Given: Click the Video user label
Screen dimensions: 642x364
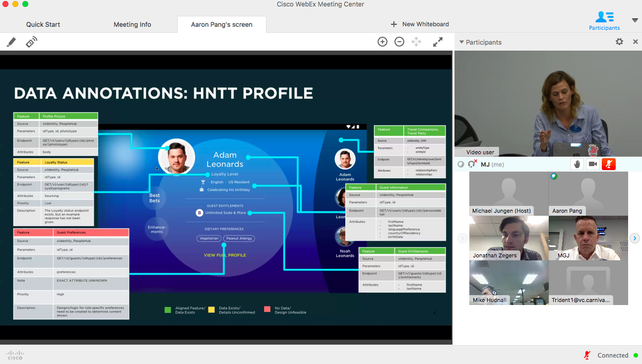Looking at the screenshot, I should tap(480, 152).
